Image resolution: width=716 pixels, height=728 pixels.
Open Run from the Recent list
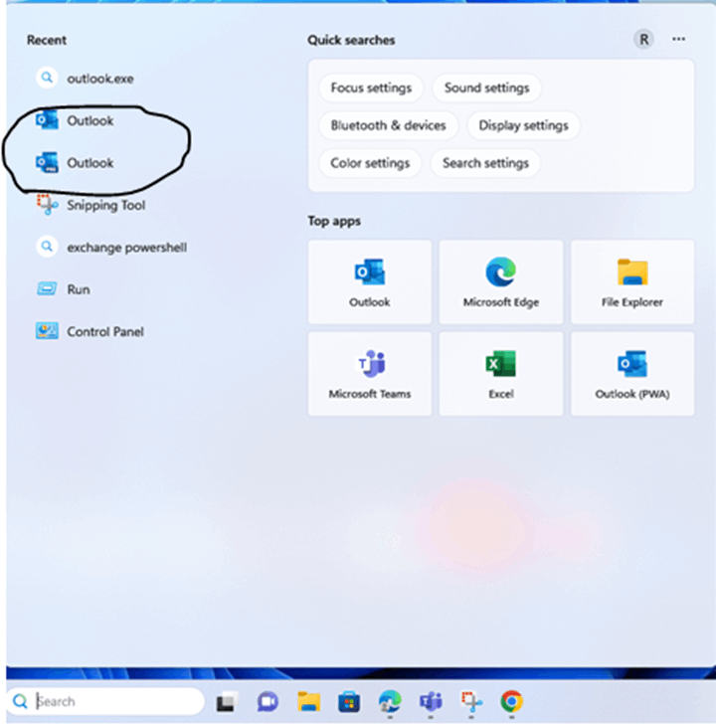tap(64, 289)
